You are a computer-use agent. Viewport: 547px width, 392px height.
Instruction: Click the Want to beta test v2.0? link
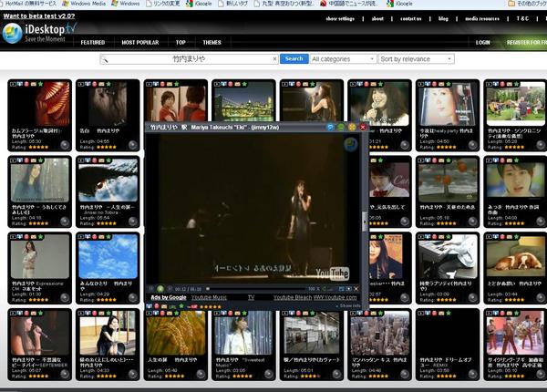pos(39,15)
